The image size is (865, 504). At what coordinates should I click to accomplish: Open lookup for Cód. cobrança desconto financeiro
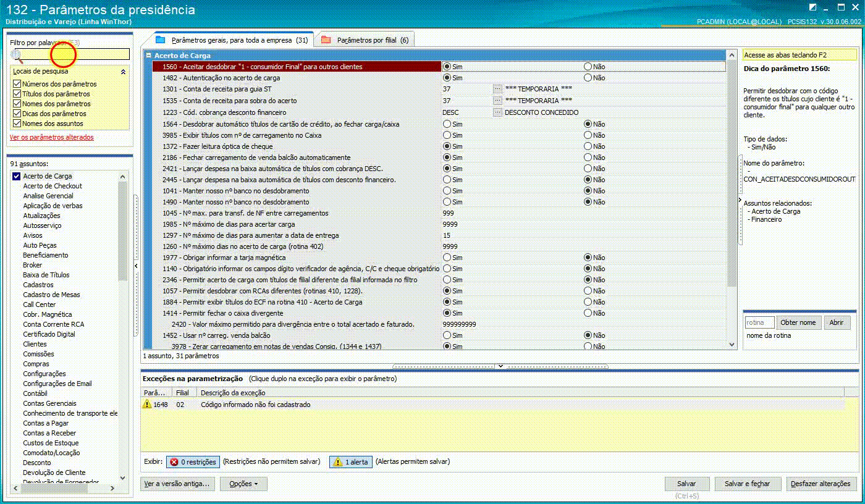tap(497, 112)
